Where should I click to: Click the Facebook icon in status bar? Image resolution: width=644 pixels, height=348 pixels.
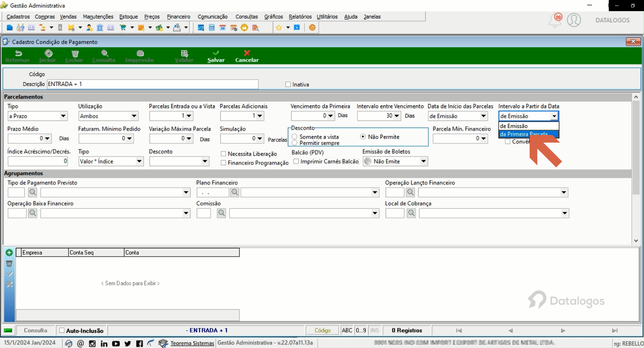[x=139, y=343]
